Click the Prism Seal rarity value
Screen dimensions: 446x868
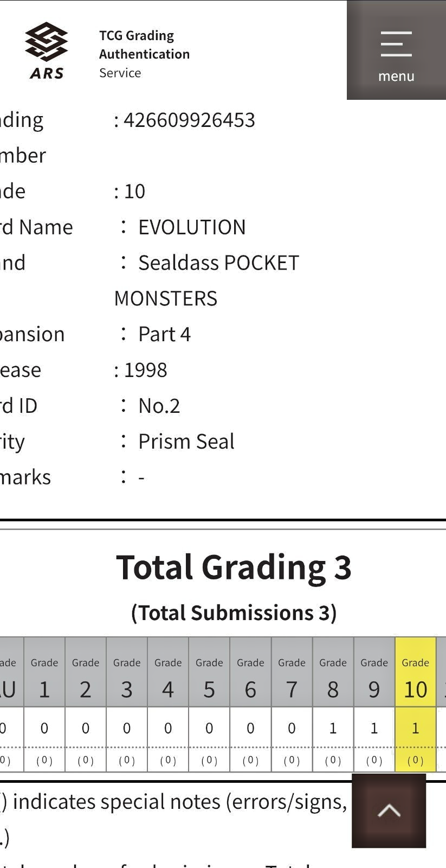pos(186,442)
